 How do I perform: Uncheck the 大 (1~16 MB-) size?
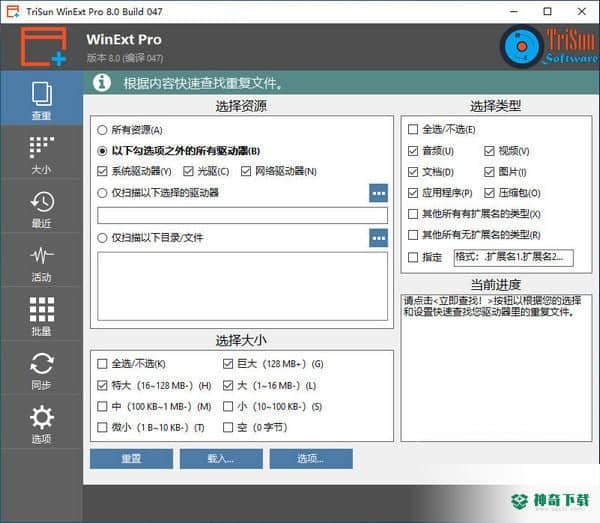(228, 385)
